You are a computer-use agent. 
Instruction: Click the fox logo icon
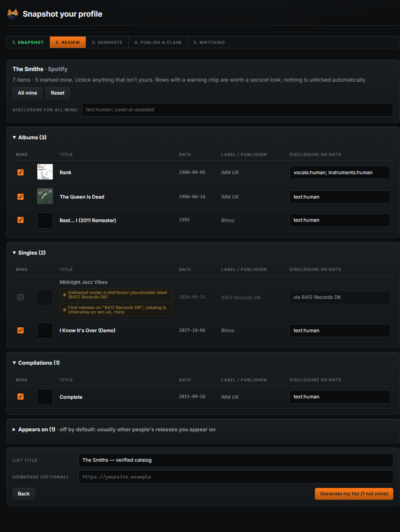13,14
